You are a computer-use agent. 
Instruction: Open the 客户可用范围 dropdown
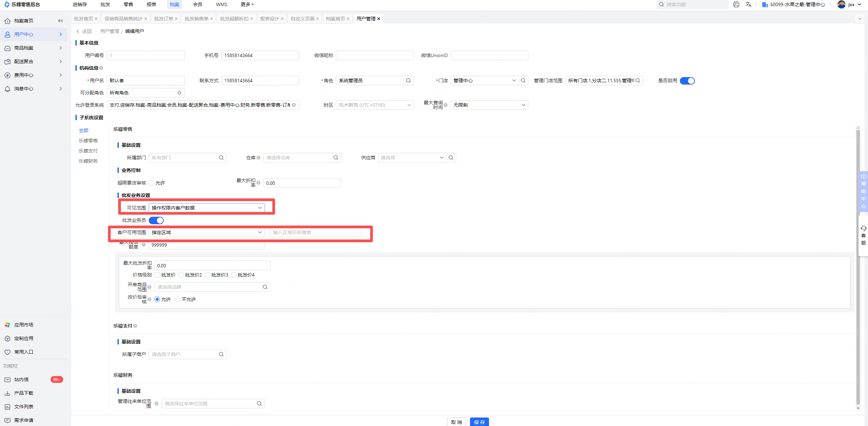coord(206,232)
